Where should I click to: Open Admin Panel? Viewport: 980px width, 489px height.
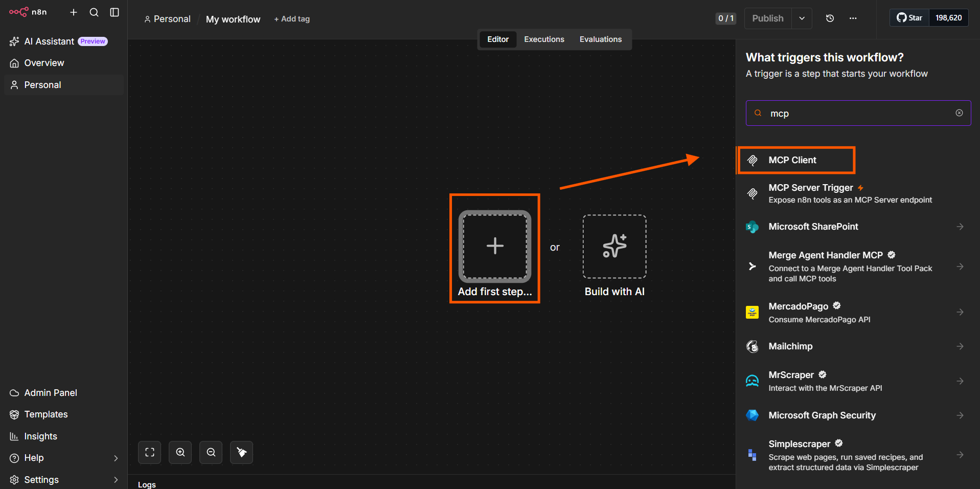click(63, 393)
